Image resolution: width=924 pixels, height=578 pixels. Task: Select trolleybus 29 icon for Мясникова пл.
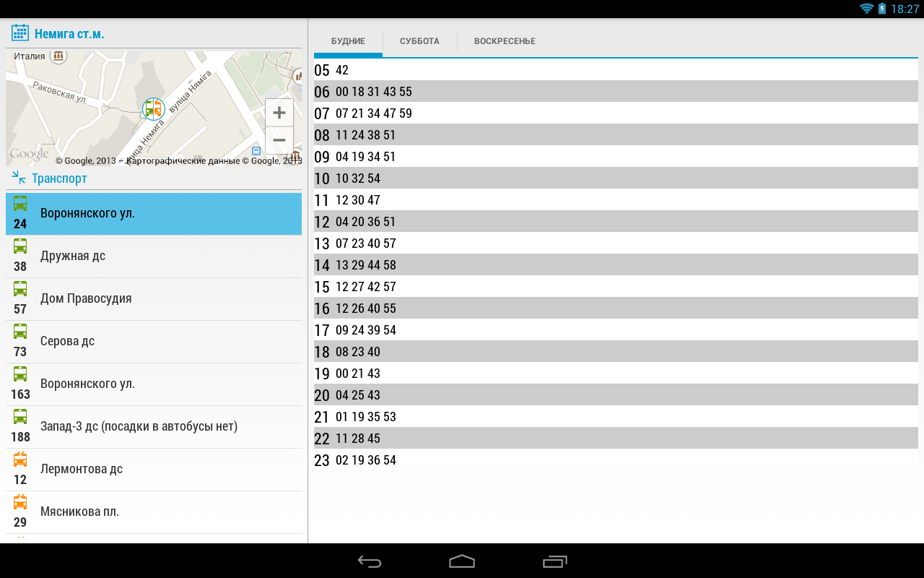click(x=20, y=502)
